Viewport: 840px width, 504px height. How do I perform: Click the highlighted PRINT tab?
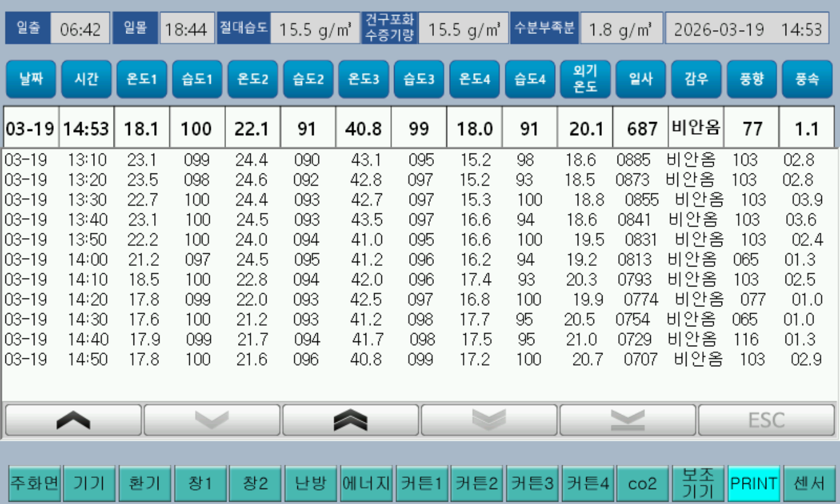pyautogui.click(x=754, y=483)
